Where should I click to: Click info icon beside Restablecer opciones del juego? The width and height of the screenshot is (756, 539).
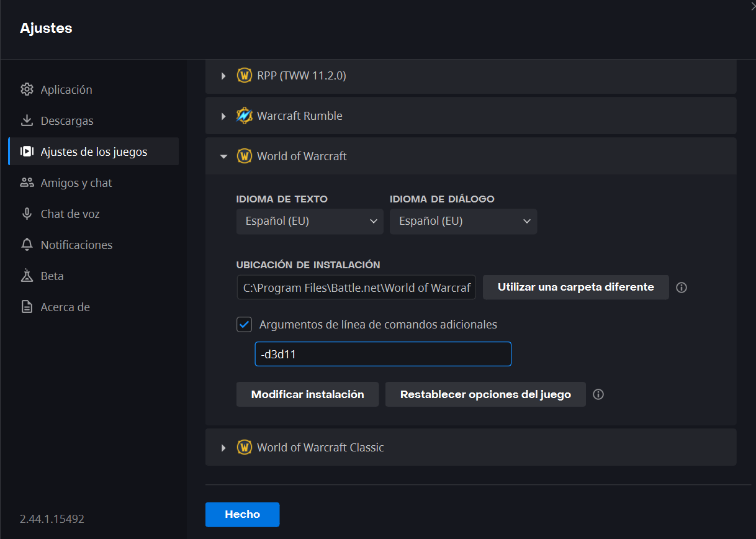[x=598, y=394]
